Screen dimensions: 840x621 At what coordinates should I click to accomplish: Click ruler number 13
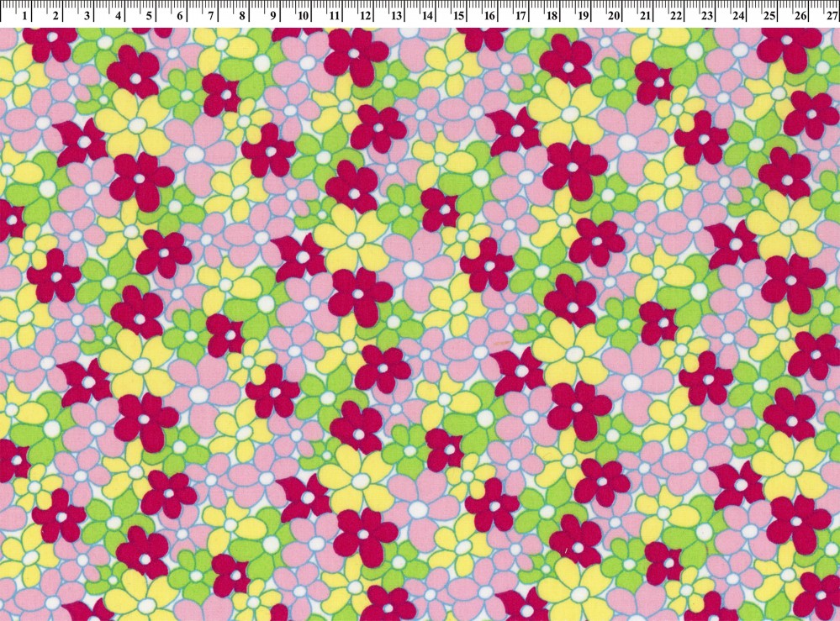[x=396, y=16]
